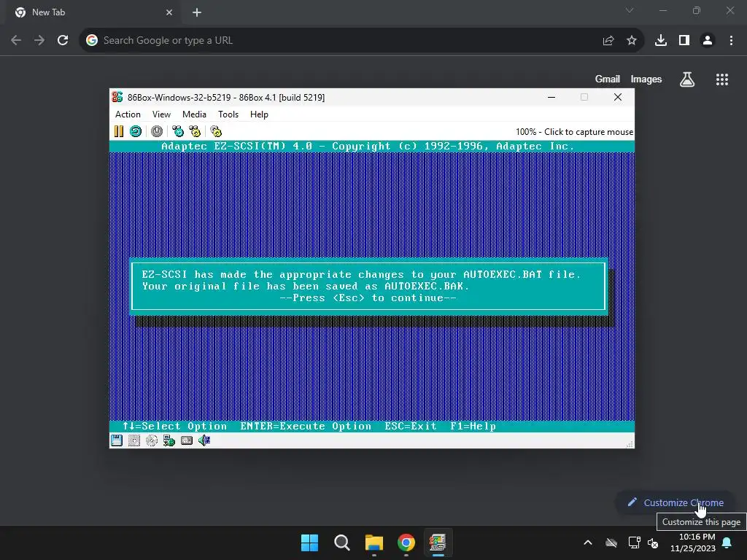747x560 pixels.
Task: Send Ctrl+Alt+Del using the teal keys icon
Action: pos(178,131)
